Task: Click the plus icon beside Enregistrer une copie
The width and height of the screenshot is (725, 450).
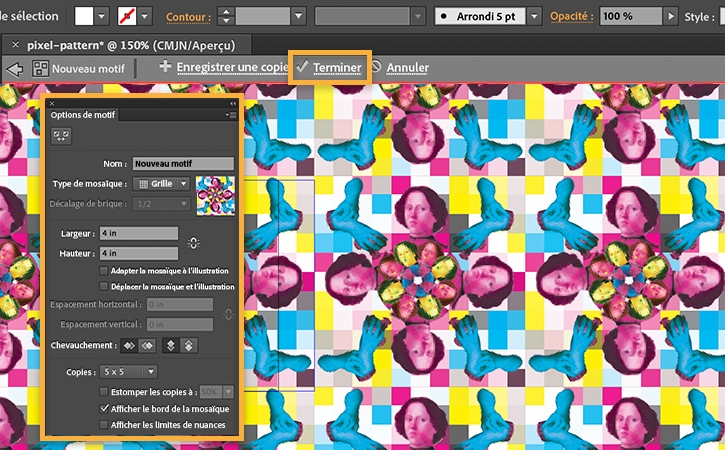Action: click(x=165, y=66)
